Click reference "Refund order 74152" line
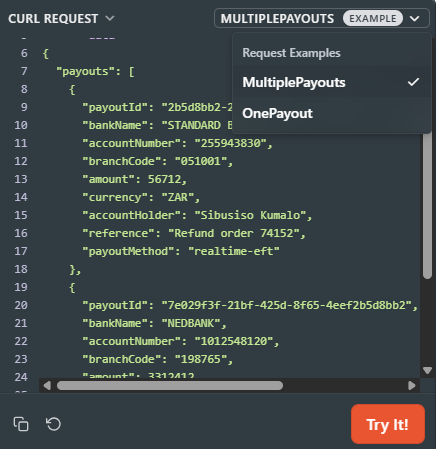This screenshot has height=449, width=438. tap(194, 233)
